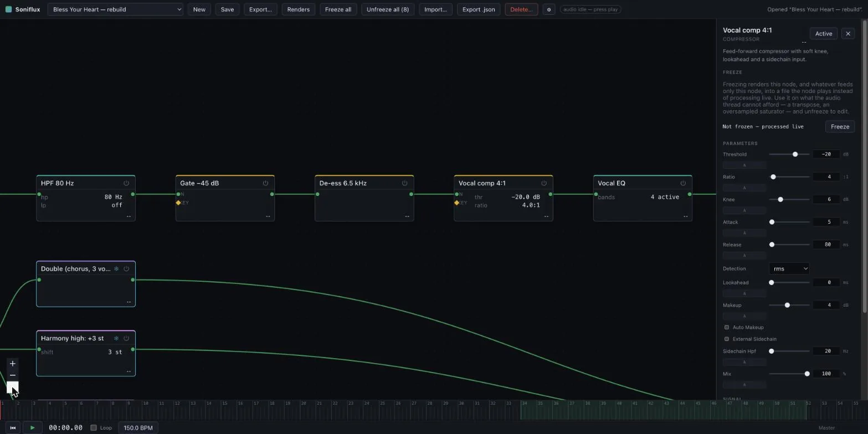Open settings gear in top toolbar

coord(549,9)
